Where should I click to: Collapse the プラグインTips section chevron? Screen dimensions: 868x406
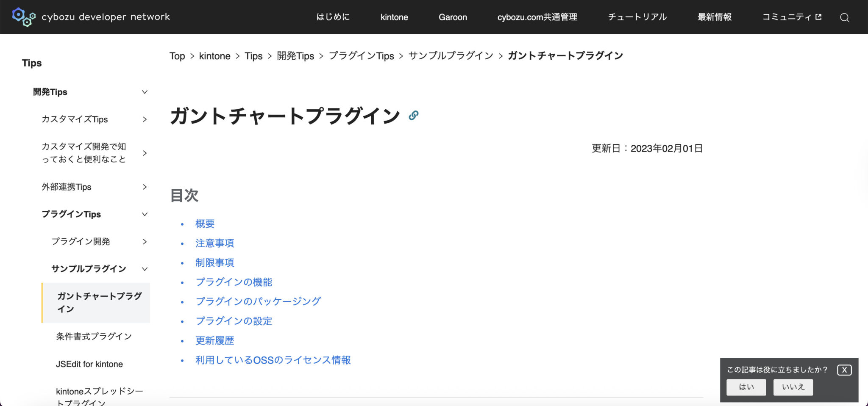pos(145,214)
